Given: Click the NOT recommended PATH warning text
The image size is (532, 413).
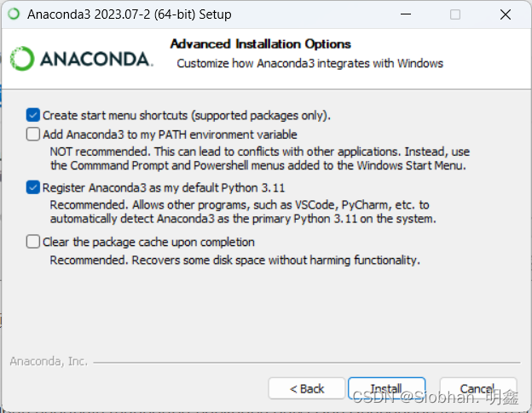Looking at the screenshot, I should 259,158.
